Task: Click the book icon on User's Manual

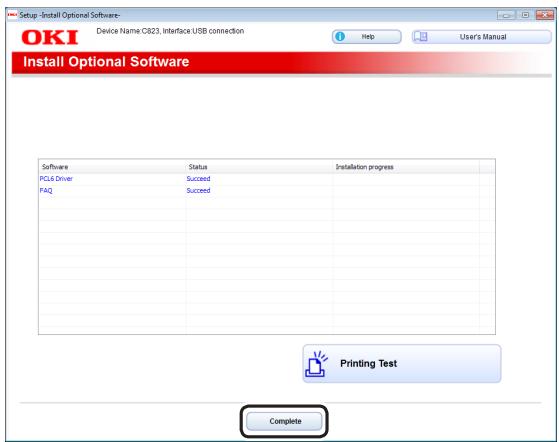Action: (x=421, y=36)
